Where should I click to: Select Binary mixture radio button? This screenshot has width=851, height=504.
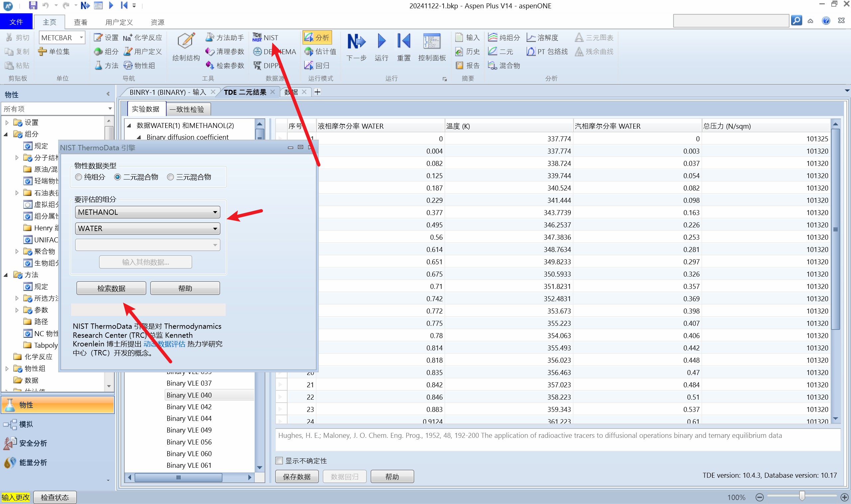(x=117, y=177)
